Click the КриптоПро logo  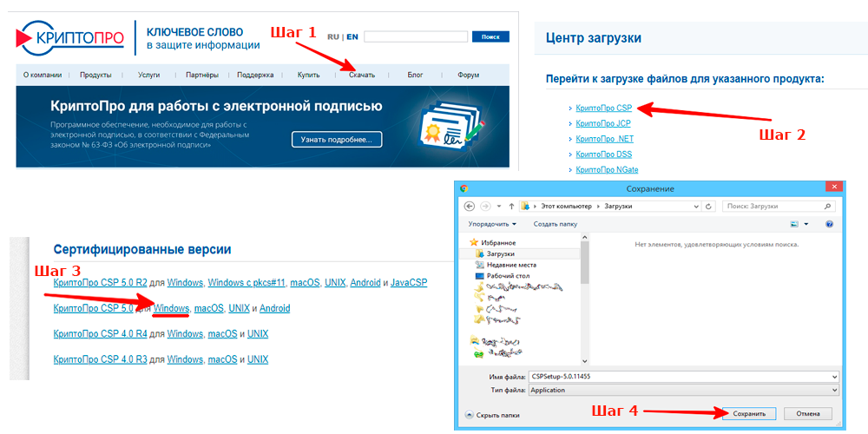[x=71, y=37]
